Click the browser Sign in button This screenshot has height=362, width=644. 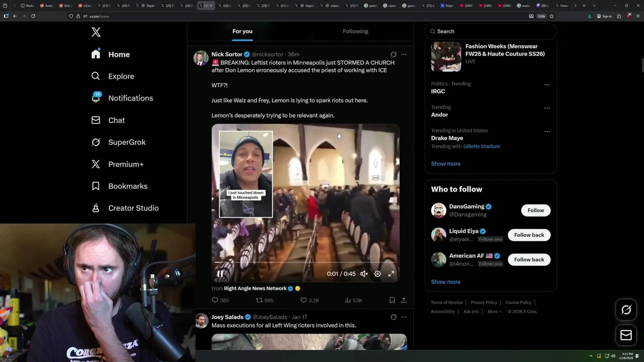[x=604, y=16]
